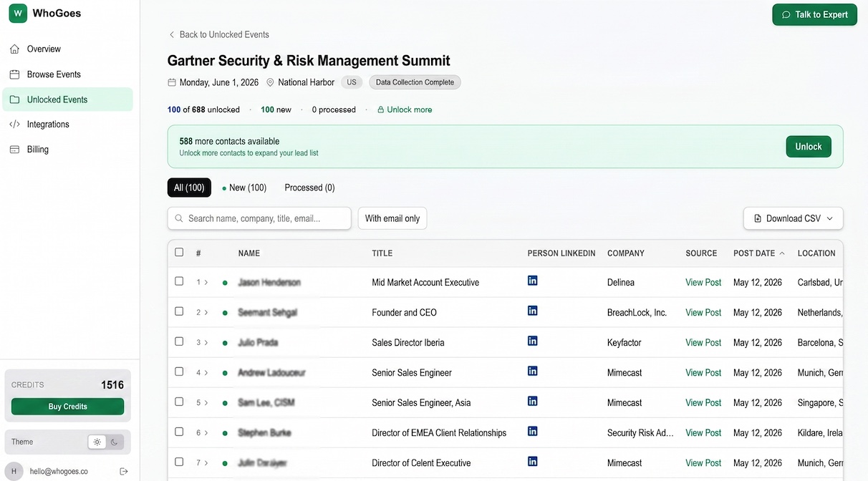The height and width of the screenshot is (481, 868).
Task: Check the checkbox for row 6
Action: pyautogui.click(x=179, y=432)
